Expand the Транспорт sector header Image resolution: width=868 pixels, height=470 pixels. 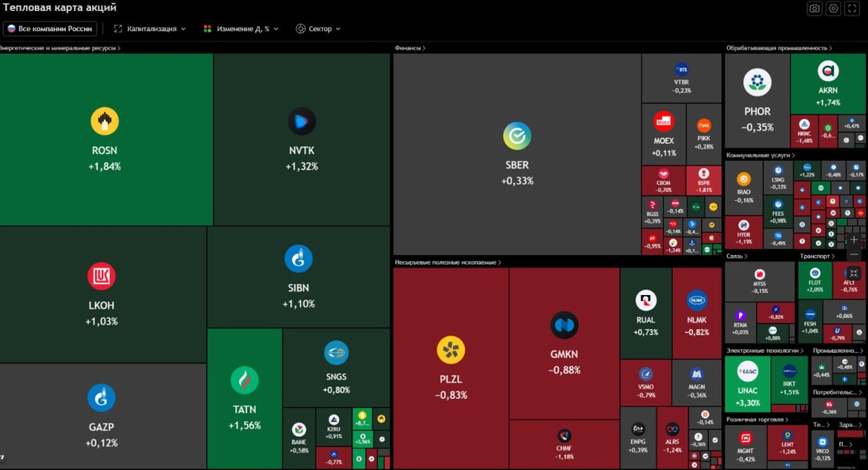[817, 256]
